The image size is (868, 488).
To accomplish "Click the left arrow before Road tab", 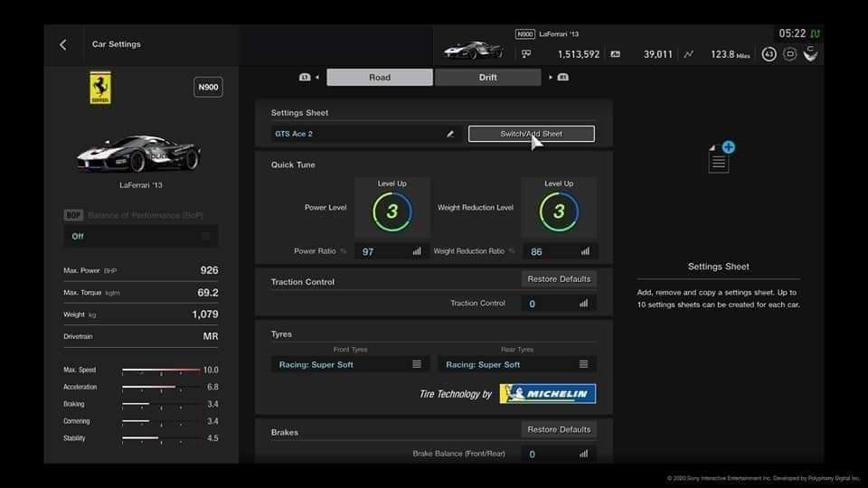I will [317, 78].
